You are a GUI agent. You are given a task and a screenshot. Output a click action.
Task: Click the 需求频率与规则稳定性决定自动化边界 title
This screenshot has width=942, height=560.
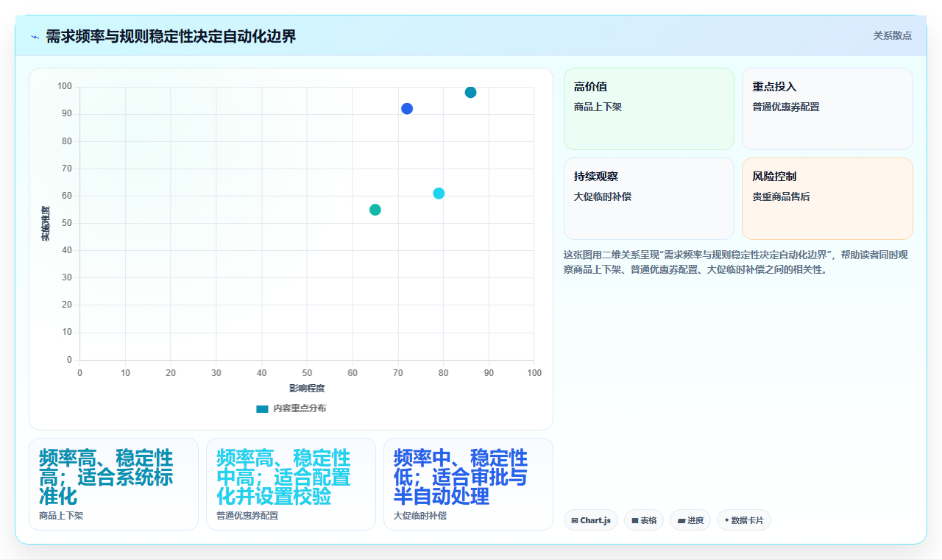coord(171,37)
